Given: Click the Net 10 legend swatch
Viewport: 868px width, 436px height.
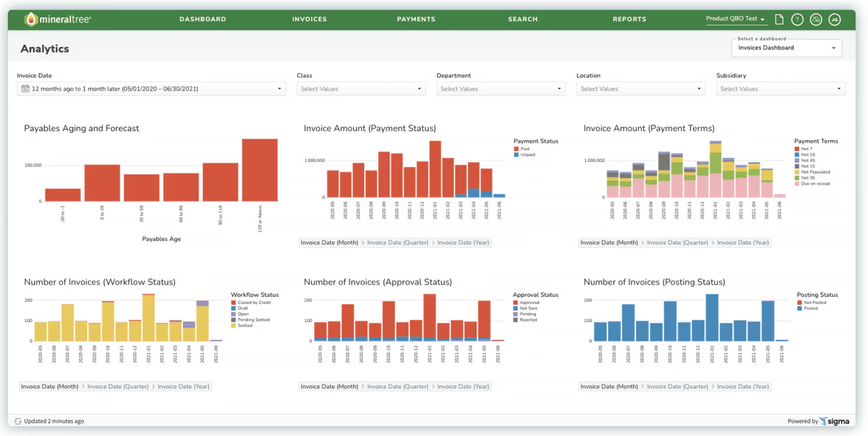Looking at the screenshot, I should (797, 155).
